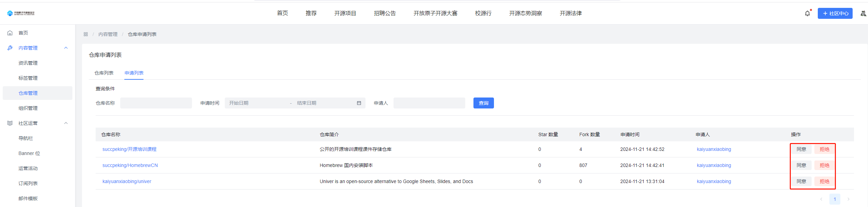Click the 社区中心 button
Image resolution: width=868 pixels, height=207 pixels.
coord(835,13)
